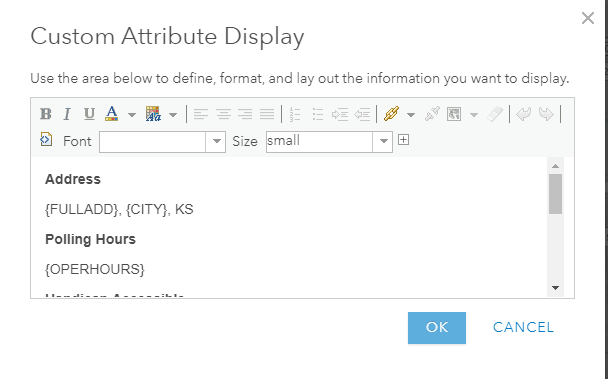Screen dimensions: 608x379
Task: Open the insert image dropdown arrow
Action: (x=473, y=115)
